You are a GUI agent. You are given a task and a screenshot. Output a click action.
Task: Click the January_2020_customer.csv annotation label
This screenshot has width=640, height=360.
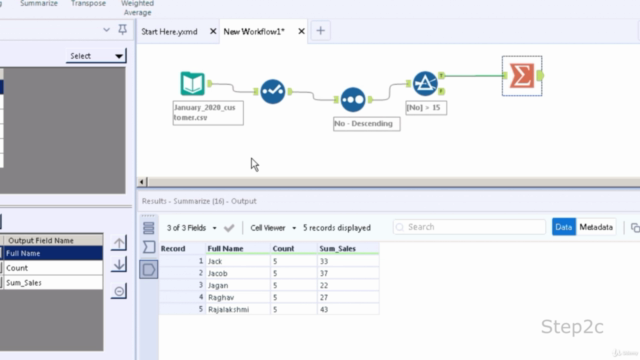tap(208, 113)
